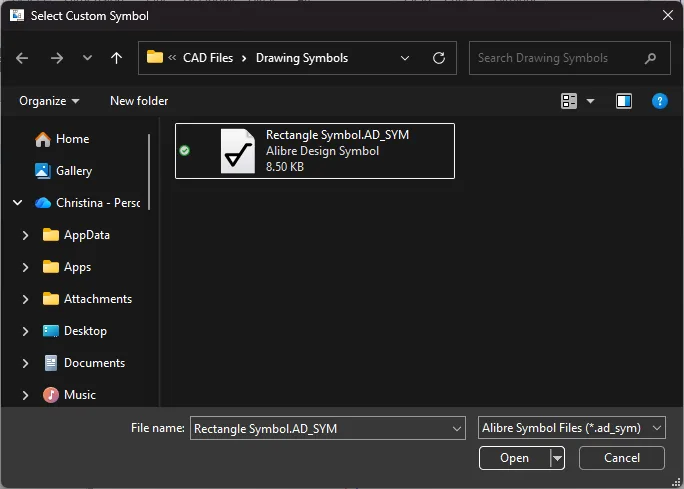Click the green sync status checkmark

click(x=185, y=150)
